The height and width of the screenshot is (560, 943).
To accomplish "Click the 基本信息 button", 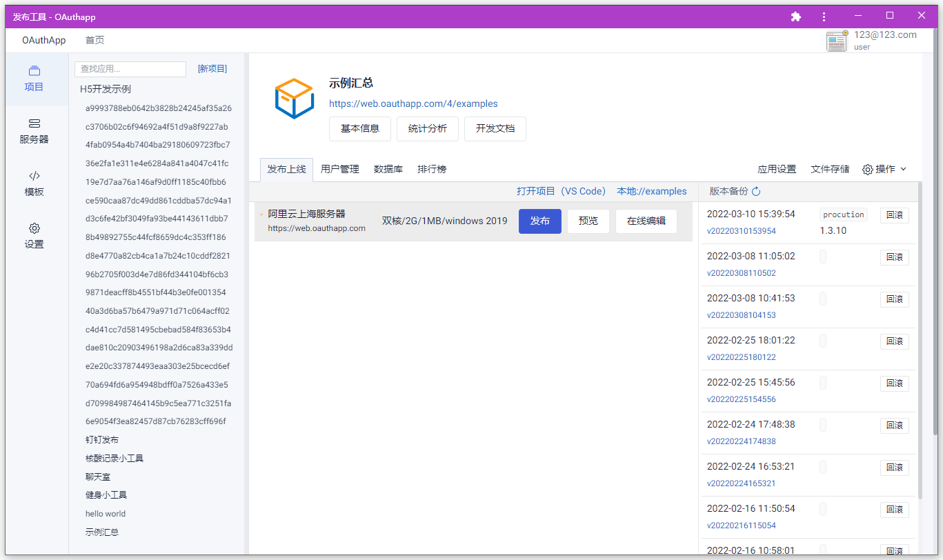I will pyautogui.click(x=360, y=129).
